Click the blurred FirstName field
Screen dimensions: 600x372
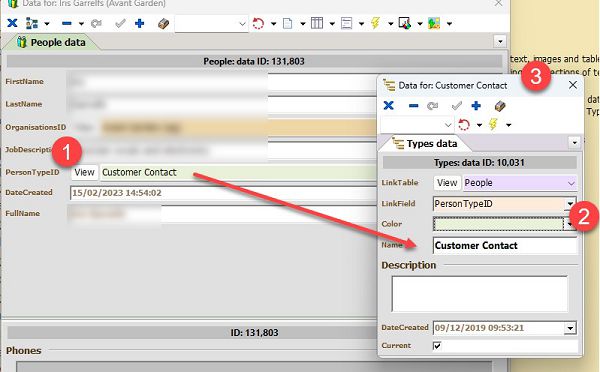coord(222,82)
